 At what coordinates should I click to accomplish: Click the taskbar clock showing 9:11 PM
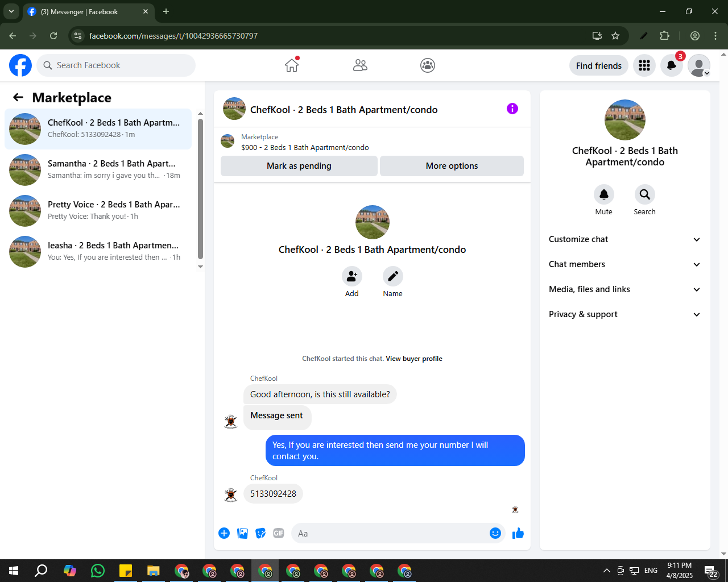click(x=680, y=571)
